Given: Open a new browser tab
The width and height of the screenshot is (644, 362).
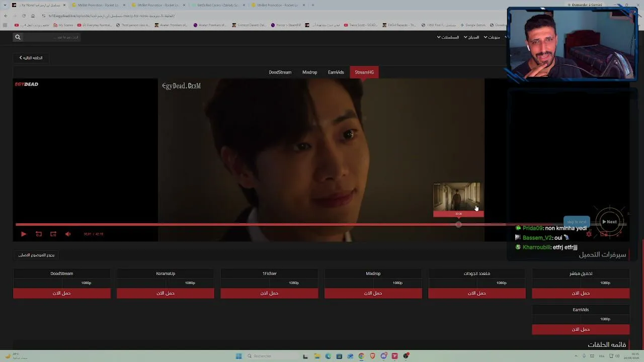Looking at the screenshot, I should point(312,5).
